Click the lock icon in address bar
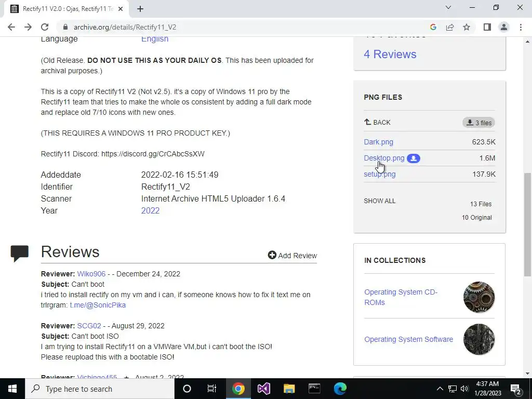 click(65, 27)
